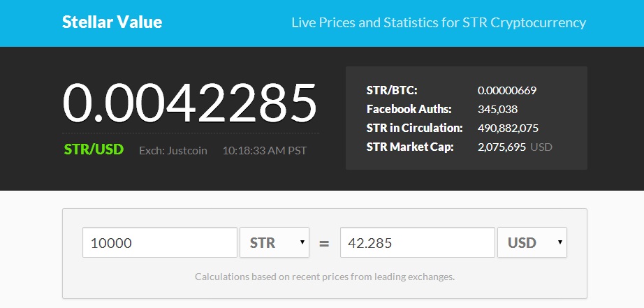Click the calculations disclaimer text below converter
Viewport: 644px width, 308px height.
coord(325,277)
